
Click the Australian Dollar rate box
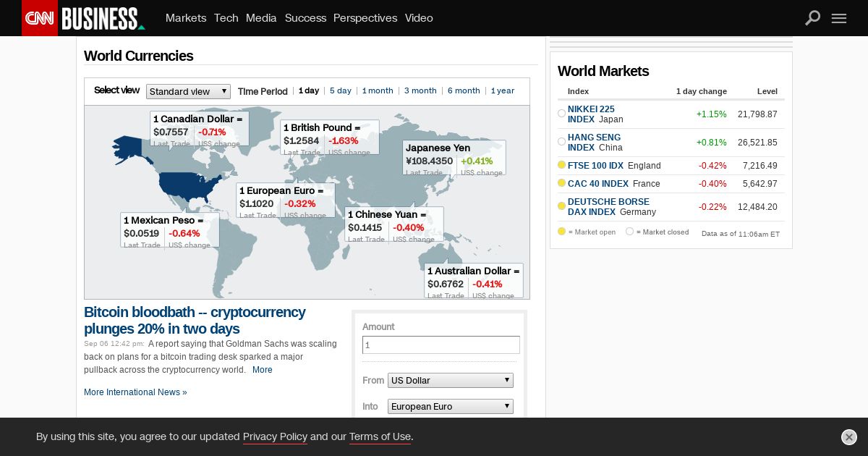(x=474, y=281)
